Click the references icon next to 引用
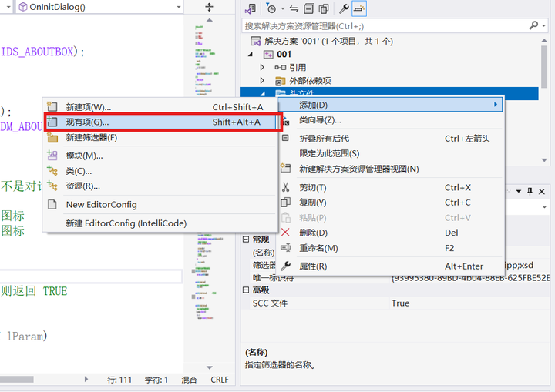This screenshot has width=555, height=392. [281, 67]
